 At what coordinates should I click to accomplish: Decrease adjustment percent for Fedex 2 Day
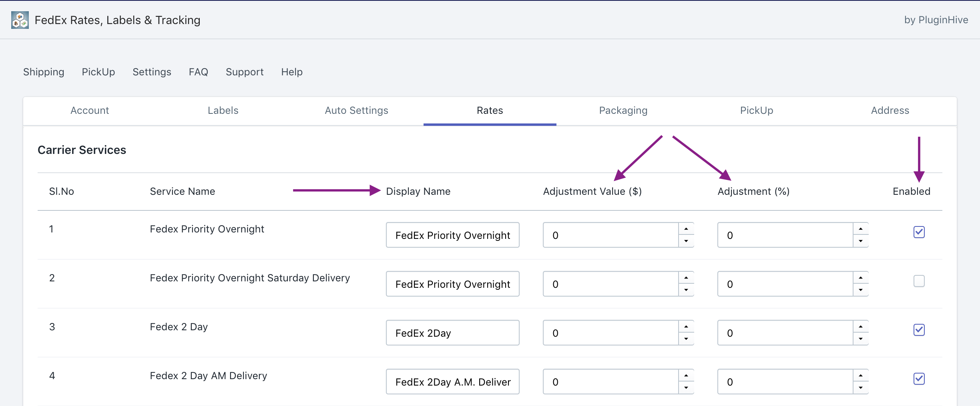861,339
